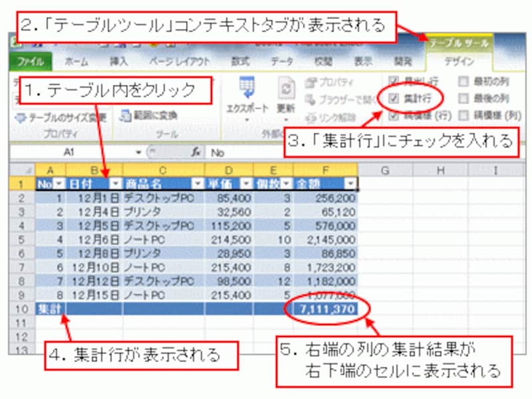Click the 65,120 amount cell

325,212
